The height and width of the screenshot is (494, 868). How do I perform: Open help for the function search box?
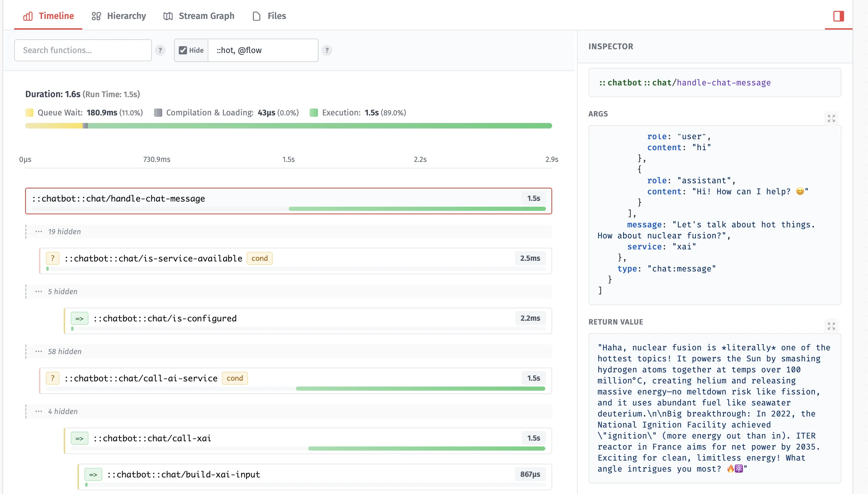coord(160,50)
